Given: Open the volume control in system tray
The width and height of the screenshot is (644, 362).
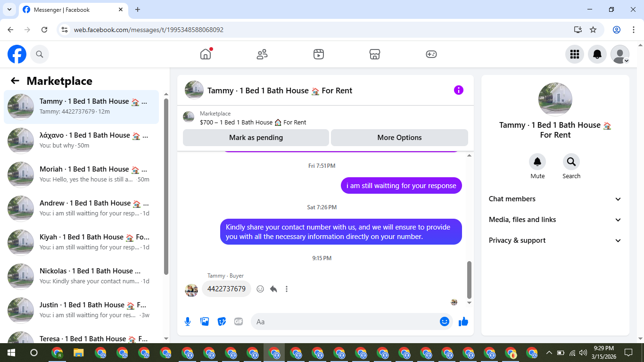Looking at the screenshot, I should [x=583, y=353].
